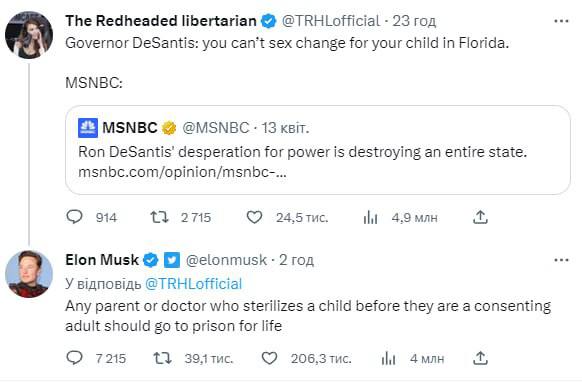Open The Redheaded libertarian profile picture
Viewport: 582px width, 382px height.
(x=29, y=35)
